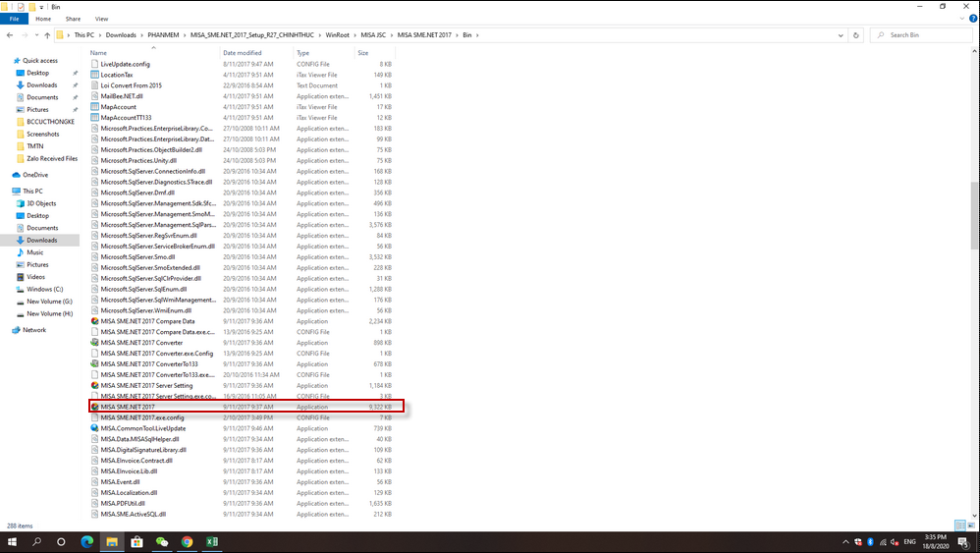Launch Microsoft Edge from taskbar
Viewport: 980px width, 553px height.
(86, 542)
